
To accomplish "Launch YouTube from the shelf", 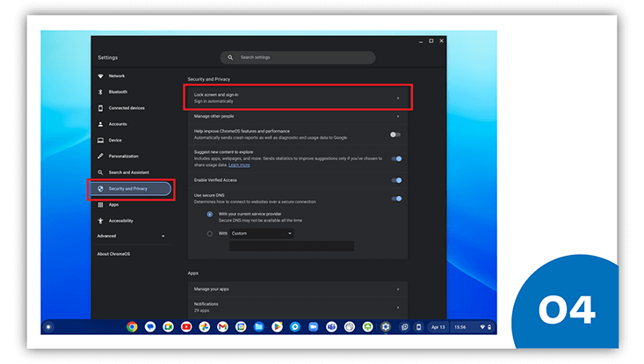I will click(x=186, y=327).
